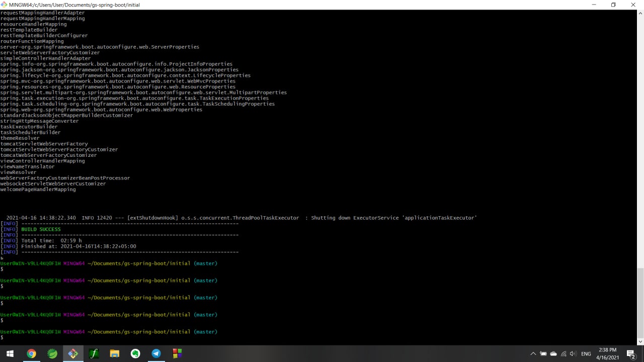Restore down the MINGW64 terminal window

tap(613, 5)
